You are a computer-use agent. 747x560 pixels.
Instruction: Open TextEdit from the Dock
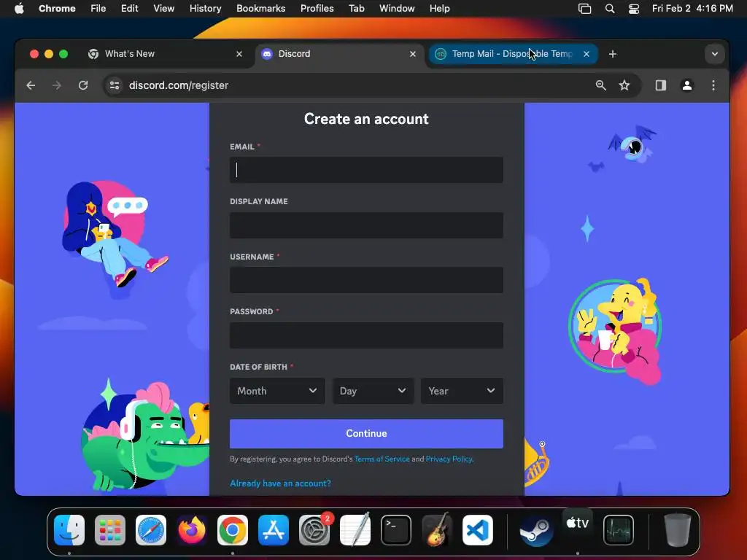pos(355,530)
